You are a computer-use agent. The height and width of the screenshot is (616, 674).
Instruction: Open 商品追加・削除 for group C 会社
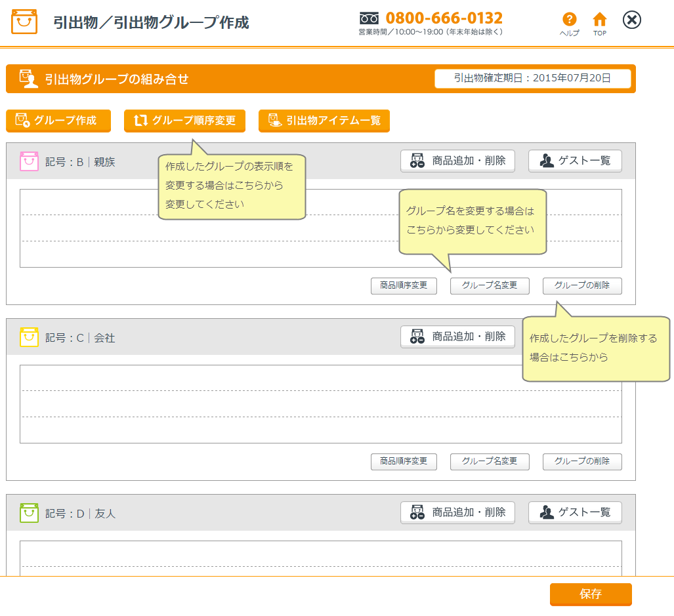457,337
